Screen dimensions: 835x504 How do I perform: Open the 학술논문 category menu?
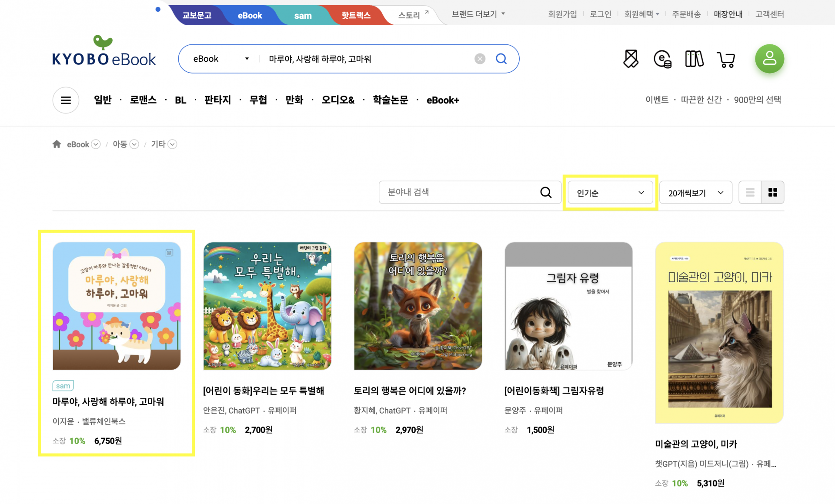(x=391, y=100)
